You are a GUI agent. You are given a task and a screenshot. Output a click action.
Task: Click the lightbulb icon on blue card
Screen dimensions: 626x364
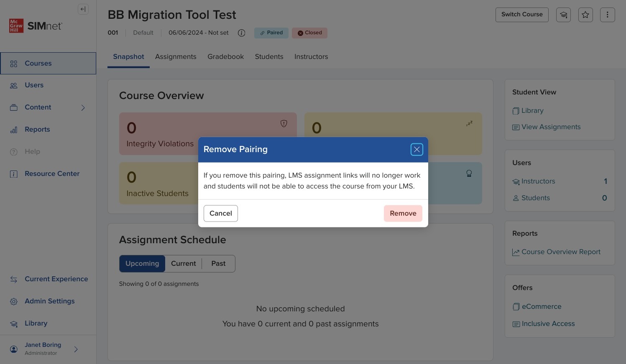point(469,173)
